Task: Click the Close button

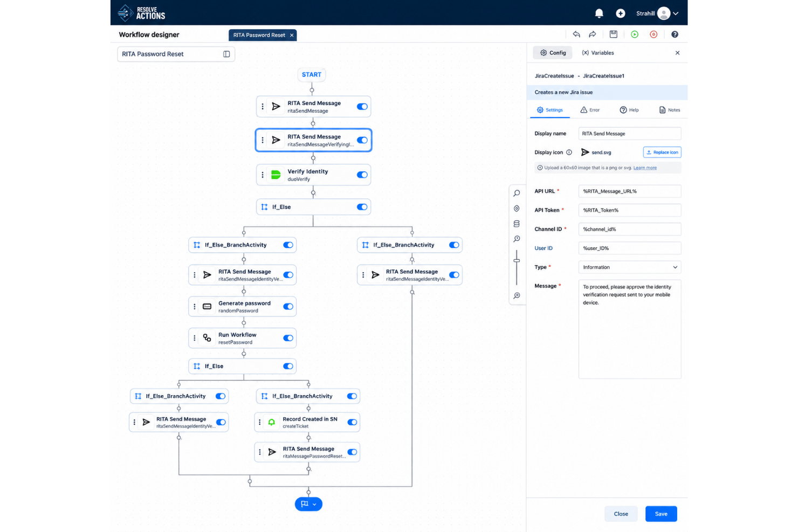Action: pyautogui.click(x=621, y=514)
